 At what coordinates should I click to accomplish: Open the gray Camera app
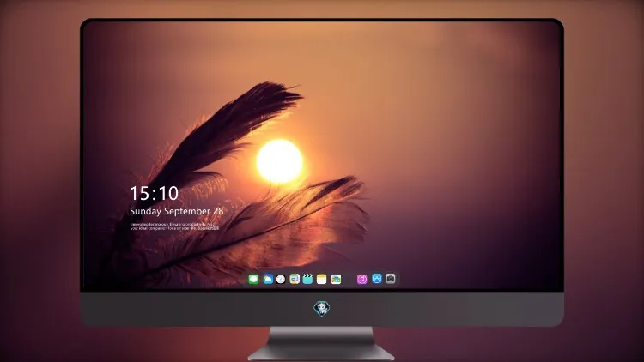click(x=391, y=279)
